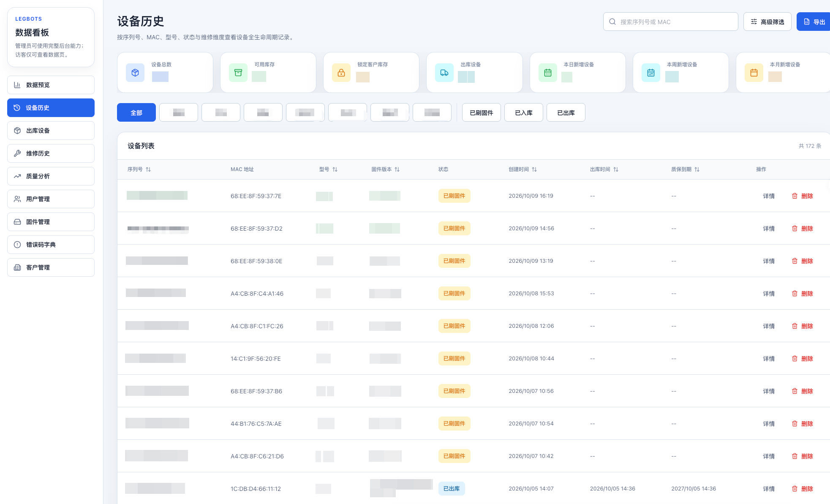830x504 pixels.
Task: Open 用户管理 sidebar item
Action: pyautogui.click(x=51, y=199)
